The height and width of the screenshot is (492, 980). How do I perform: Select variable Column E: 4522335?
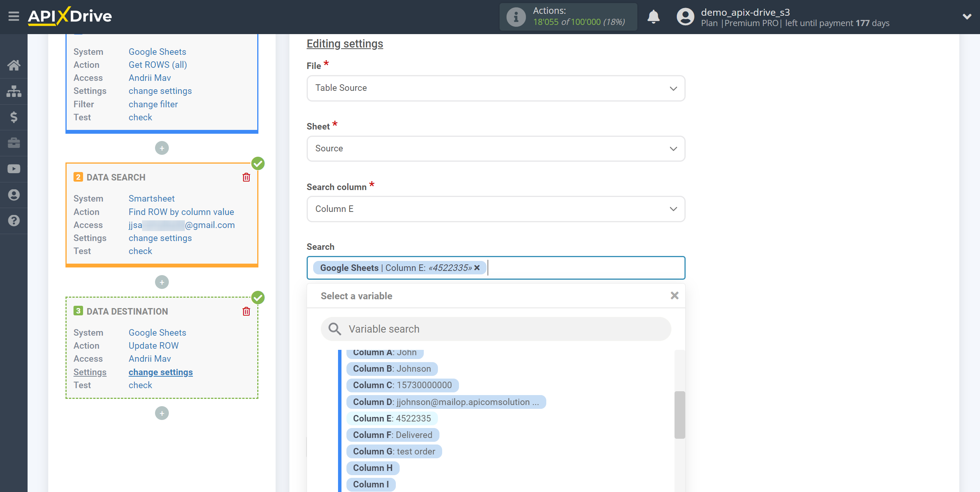(x=392, y=418)
